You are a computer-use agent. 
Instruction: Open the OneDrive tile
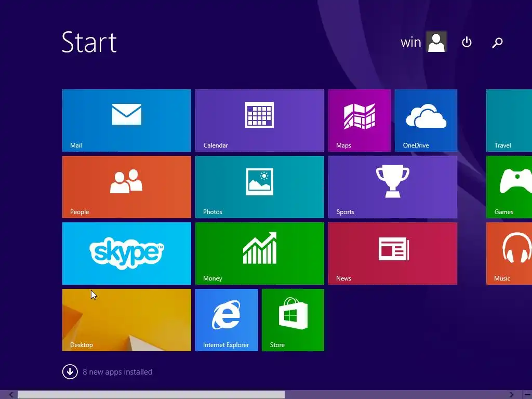coord(426,121)
